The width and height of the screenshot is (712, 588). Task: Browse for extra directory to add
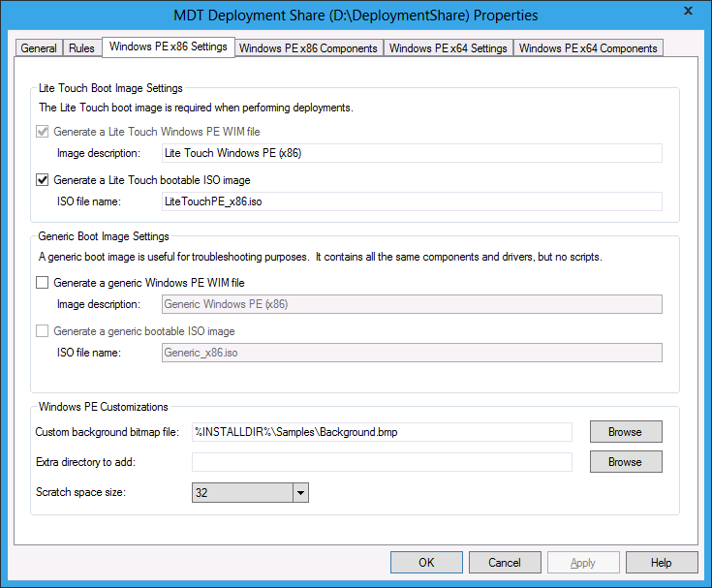tap(626, 461)
